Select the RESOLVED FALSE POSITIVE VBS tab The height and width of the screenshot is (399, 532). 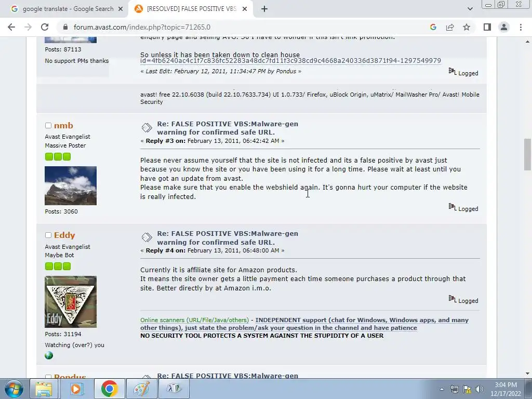click(191, 9)
